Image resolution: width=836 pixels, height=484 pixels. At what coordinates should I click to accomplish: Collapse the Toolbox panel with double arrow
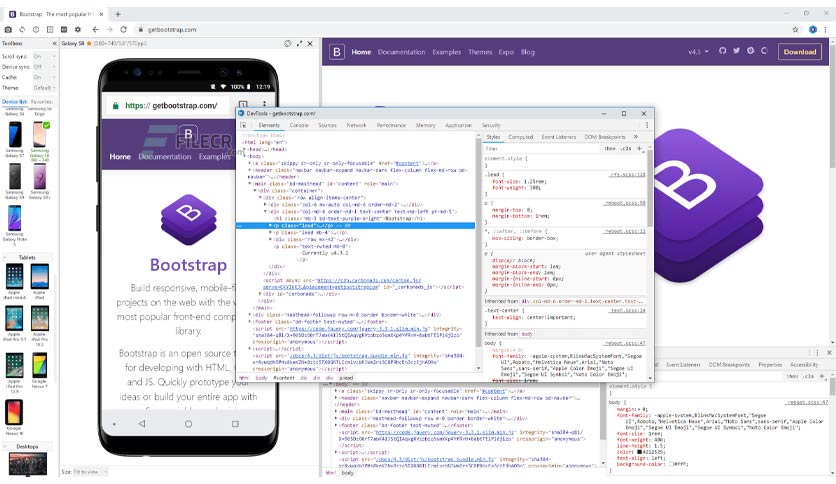click(x=54, y=43)
